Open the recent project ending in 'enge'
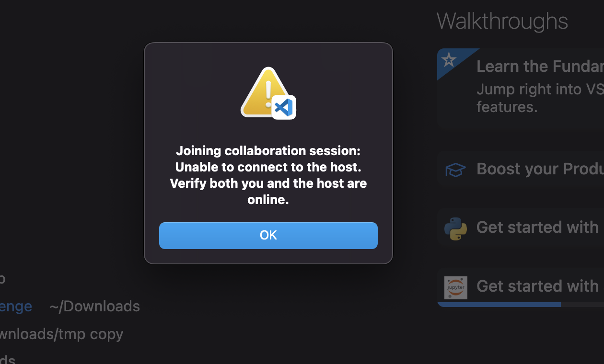 pos(15,307)
